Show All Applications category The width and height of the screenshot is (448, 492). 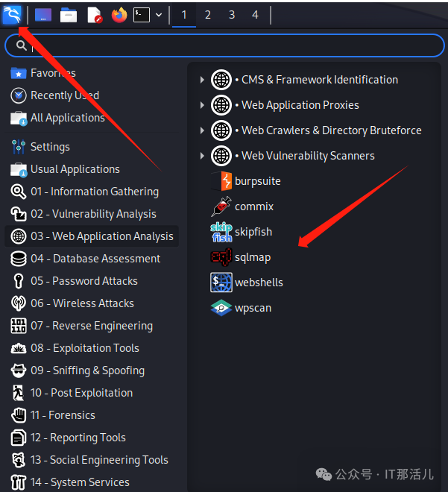[92, 118]
